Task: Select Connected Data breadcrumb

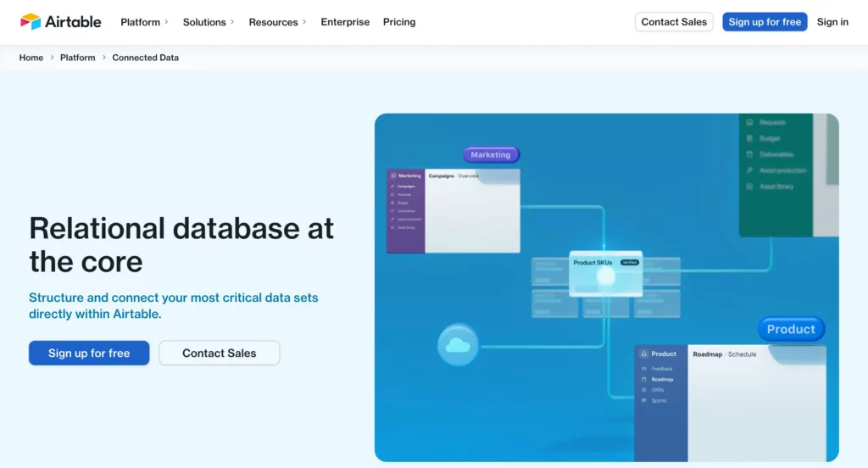Action: point(146,58)
